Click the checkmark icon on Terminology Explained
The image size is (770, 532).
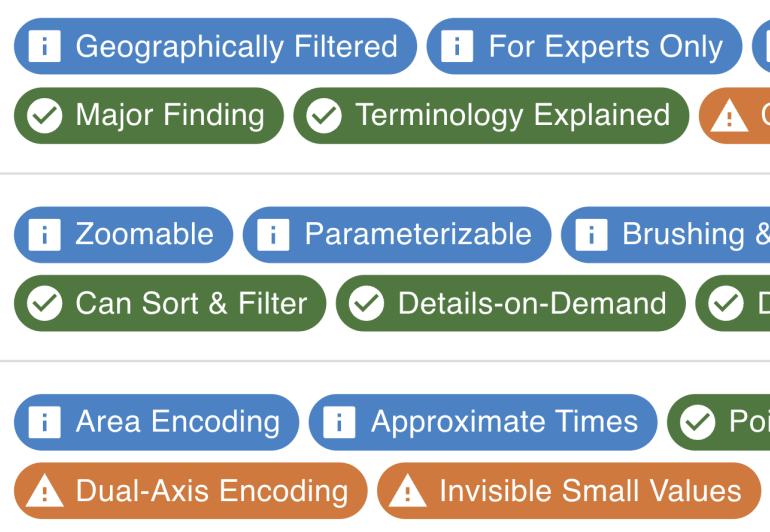point(324,116)
